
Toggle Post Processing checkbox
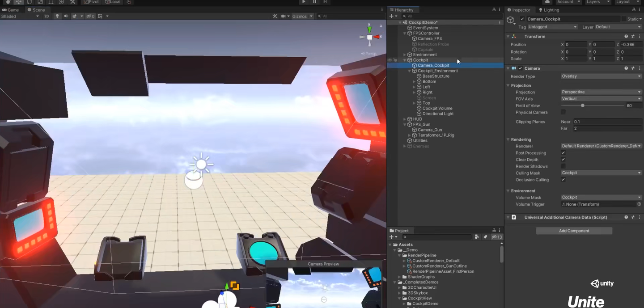(563, 153)
